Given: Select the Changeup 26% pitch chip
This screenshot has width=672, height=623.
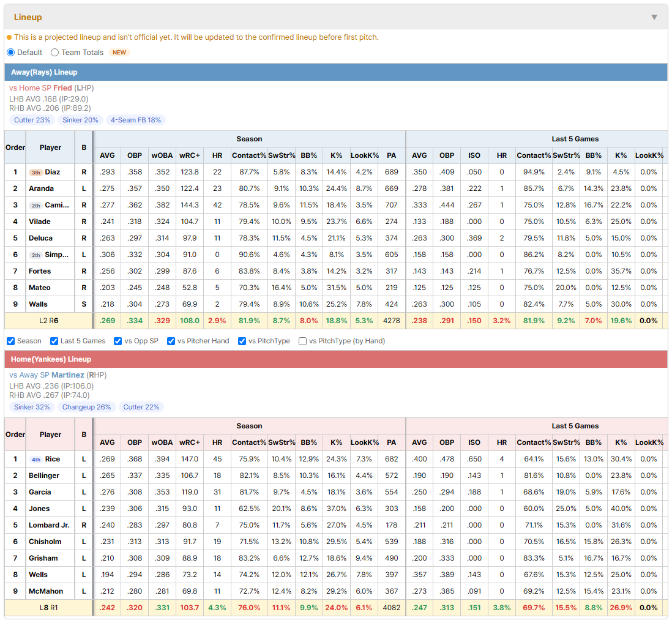Looking at the screenshot, I should pyautogui.click(x=86, y=407).
